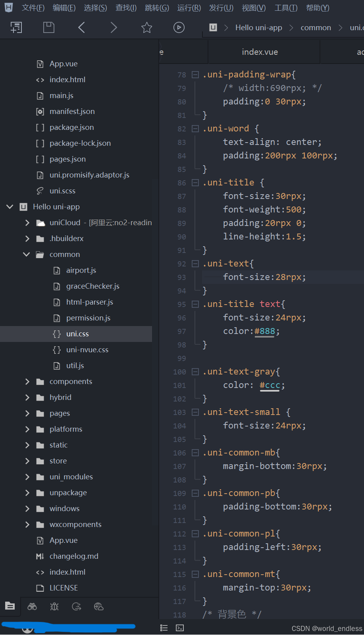Click the uni.css braces file icon
The height and width of the screenshot is (635, 364).
pyautogui.click(x=57, y=334)
